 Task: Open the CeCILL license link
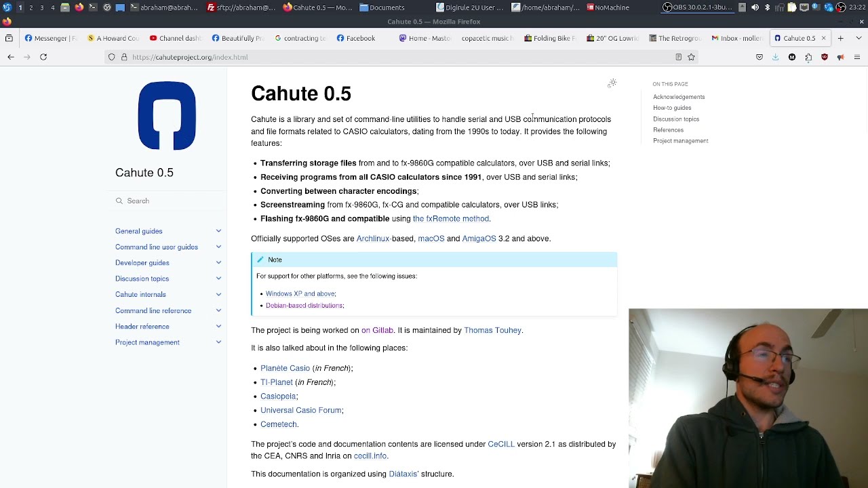click(x=501, y=444)
